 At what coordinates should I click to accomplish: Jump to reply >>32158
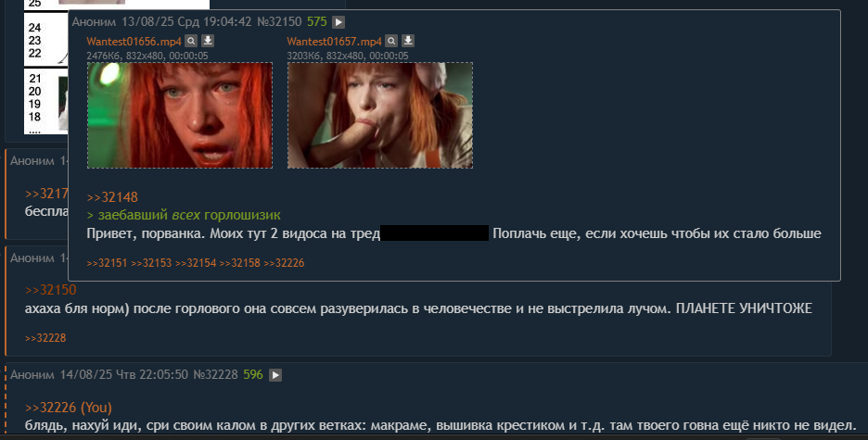pyautogui.click(x=239, y=263)
